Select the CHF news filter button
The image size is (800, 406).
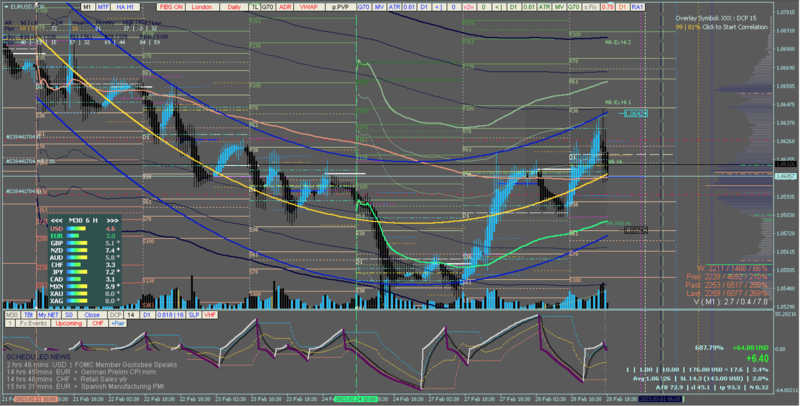pyautogui.click(x=97, y=323)
